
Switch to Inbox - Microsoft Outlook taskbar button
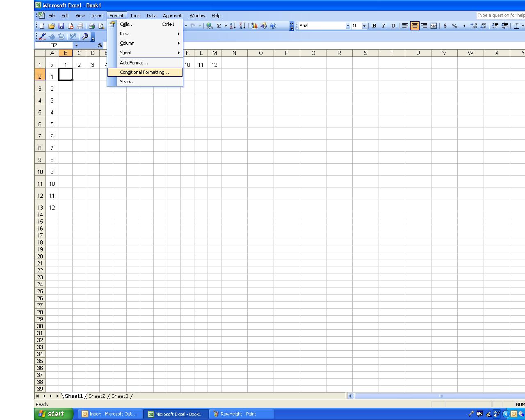pos(110,414)
